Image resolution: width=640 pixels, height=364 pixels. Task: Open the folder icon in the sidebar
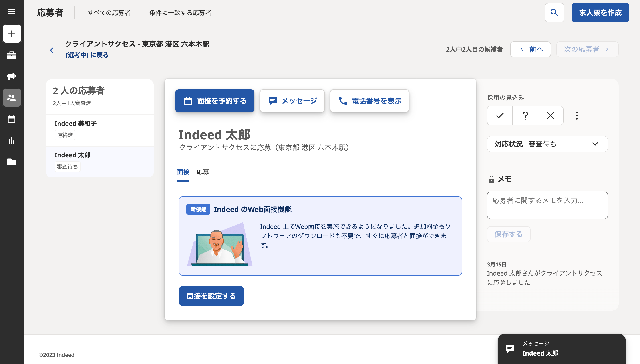pyautogui.click(x=12, y=162)
